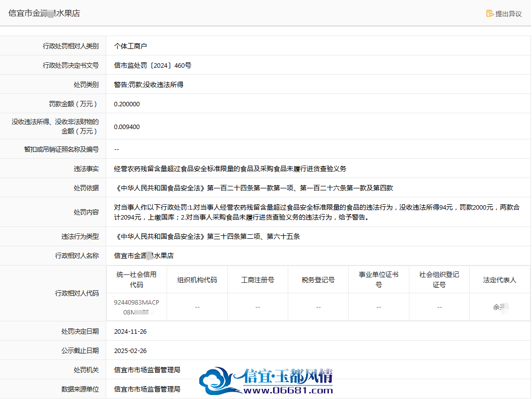This screenshot has height=399, width=532.
Task: Click the 罚款金额（万元）label
Action: click(x=74, y=104)
